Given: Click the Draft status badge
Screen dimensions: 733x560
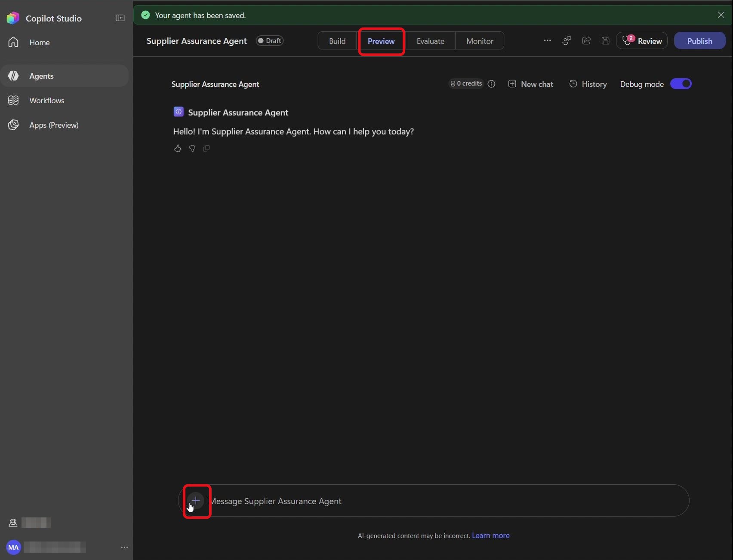Looking at the screenshot, I should 270,40.
